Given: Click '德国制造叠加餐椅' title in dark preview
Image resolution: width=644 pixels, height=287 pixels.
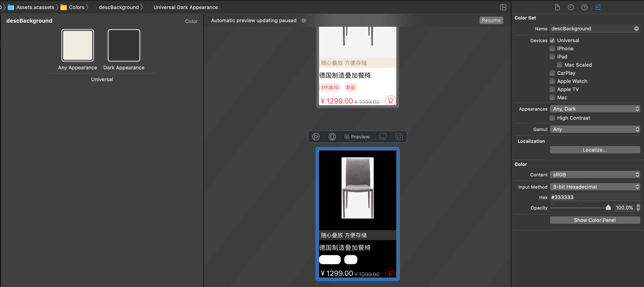Looking at the screenshot, I should (x=345, y=248).
